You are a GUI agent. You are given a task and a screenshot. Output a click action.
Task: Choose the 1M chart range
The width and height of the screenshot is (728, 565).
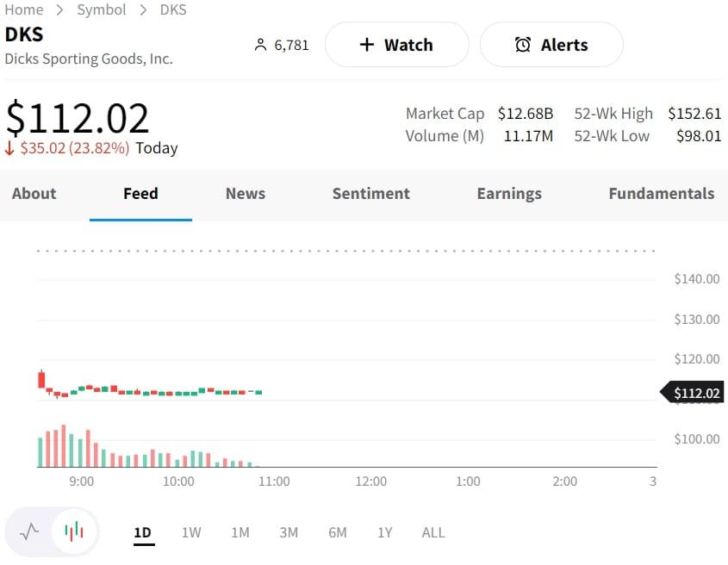pos(240,532)
